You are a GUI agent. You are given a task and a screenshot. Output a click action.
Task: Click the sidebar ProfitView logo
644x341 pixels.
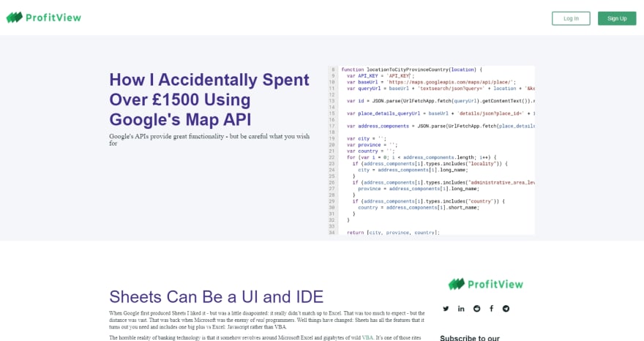485,284
